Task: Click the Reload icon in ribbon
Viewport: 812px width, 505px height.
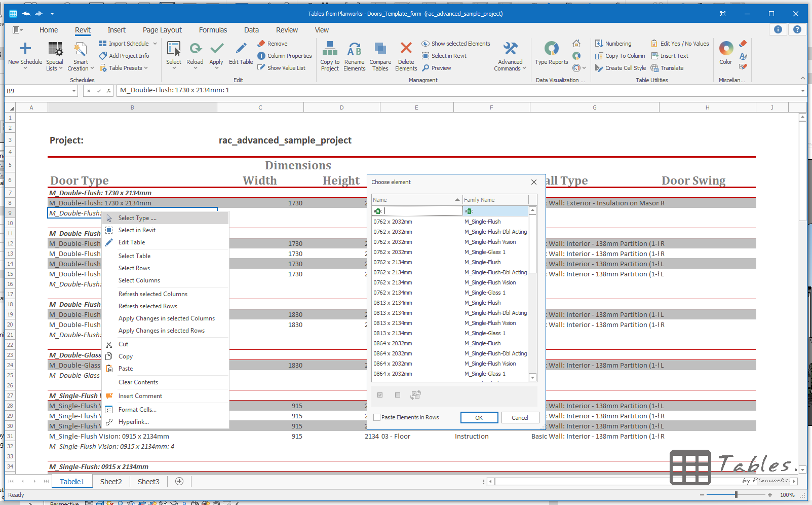Action: tap(195, 49)
